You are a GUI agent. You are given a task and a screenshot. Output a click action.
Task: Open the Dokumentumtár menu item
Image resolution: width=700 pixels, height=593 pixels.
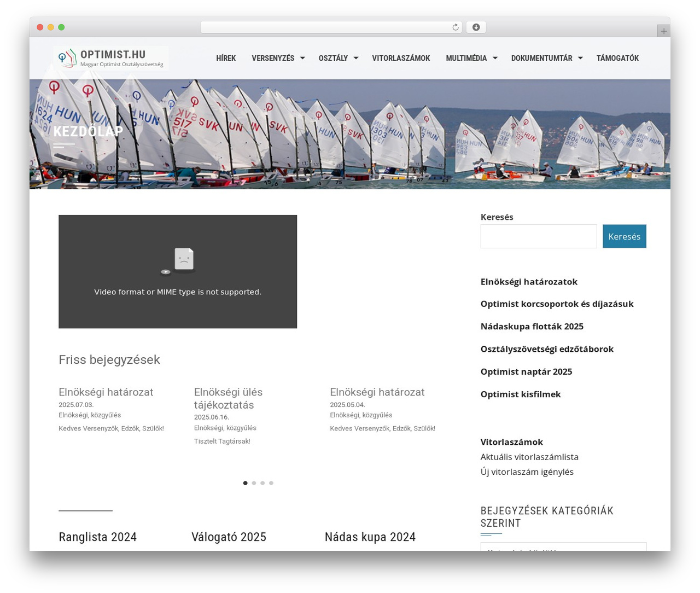(x=541, y=58)
